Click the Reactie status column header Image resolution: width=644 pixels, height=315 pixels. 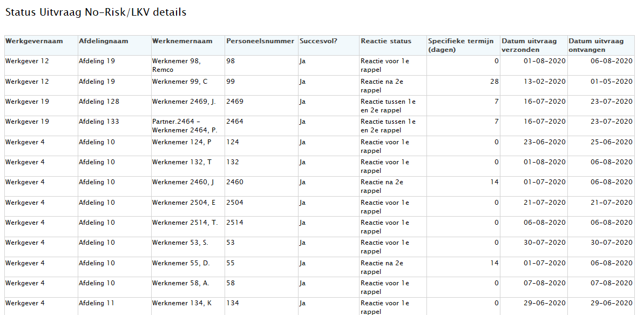tap(386, 41)
